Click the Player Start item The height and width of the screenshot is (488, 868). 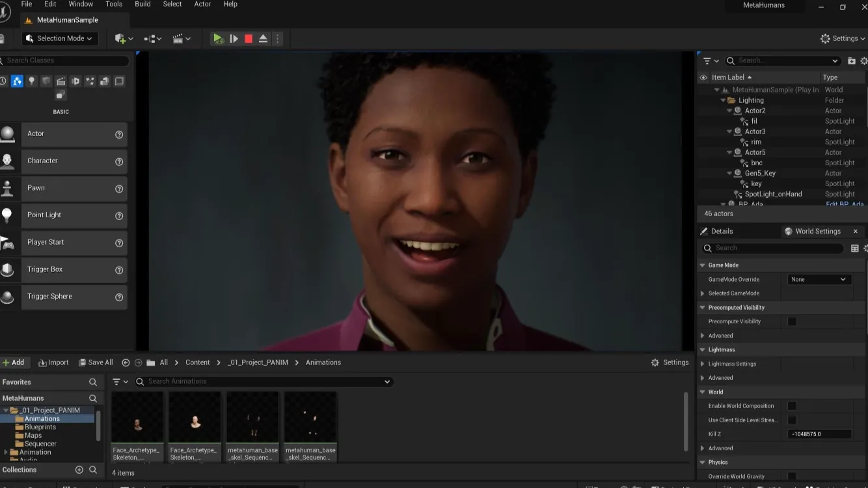tap(64, 242)
